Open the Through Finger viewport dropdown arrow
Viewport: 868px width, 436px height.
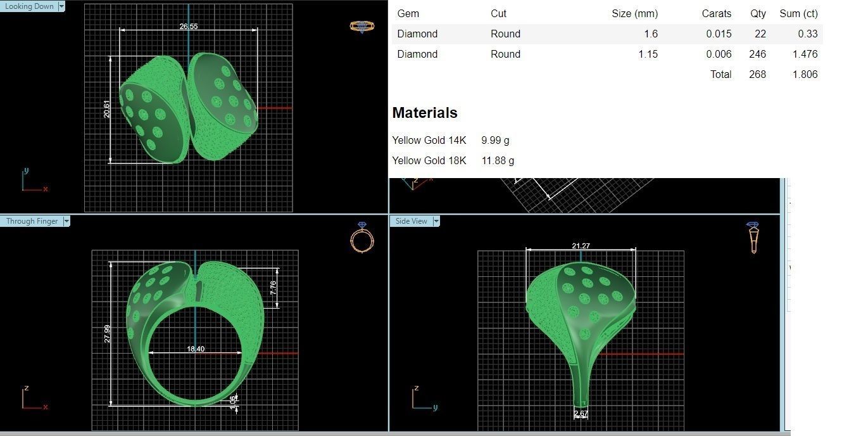pyautogui.click(x=66, y=221)
